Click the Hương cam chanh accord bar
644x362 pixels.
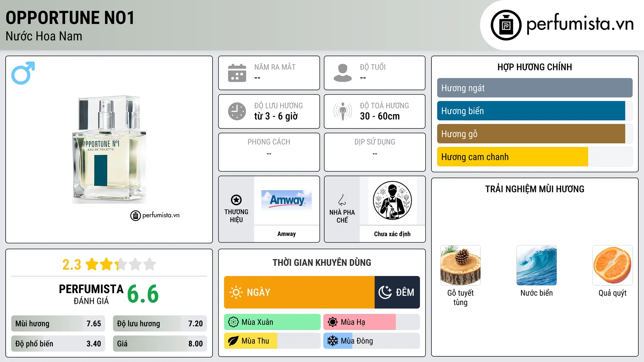[535, 157]
